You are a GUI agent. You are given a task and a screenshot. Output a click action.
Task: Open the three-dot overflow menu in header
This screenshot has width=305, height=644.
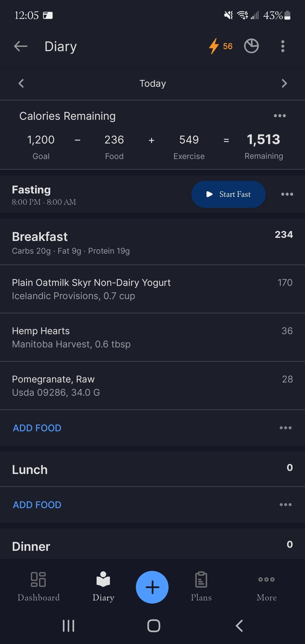[x=282, y=46]
